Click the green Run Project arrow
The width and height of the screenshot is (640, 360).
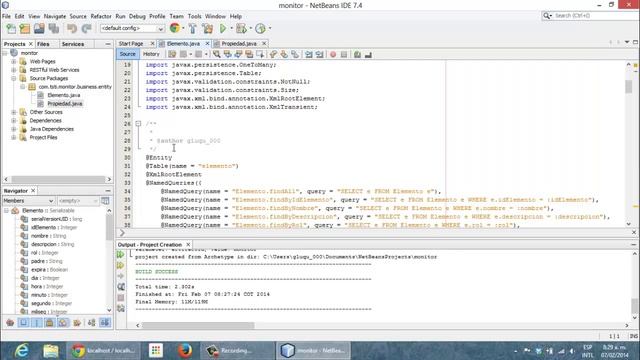click(223, 29)
